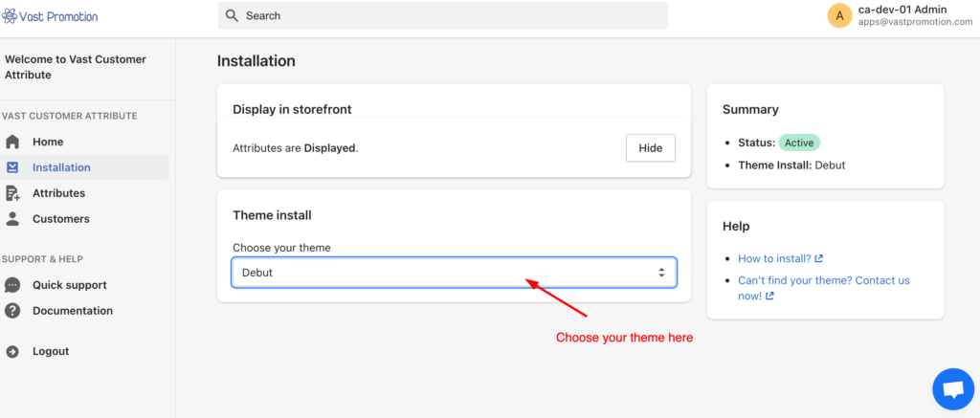Click the Attributes document-plus icon
The image size is (980, 418).
pyautogui.click(x=12, y=193)
